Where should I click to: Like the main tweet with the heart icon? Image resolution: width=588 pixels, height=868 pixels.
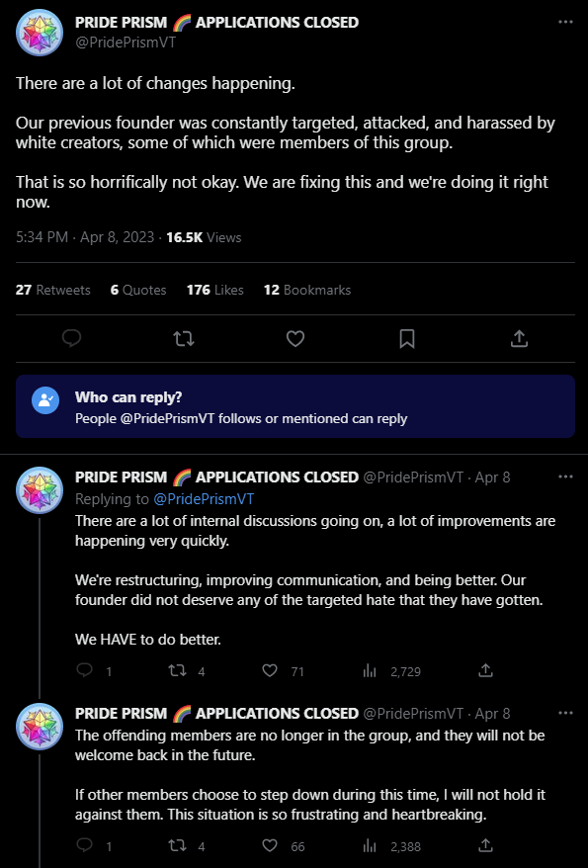295,338
